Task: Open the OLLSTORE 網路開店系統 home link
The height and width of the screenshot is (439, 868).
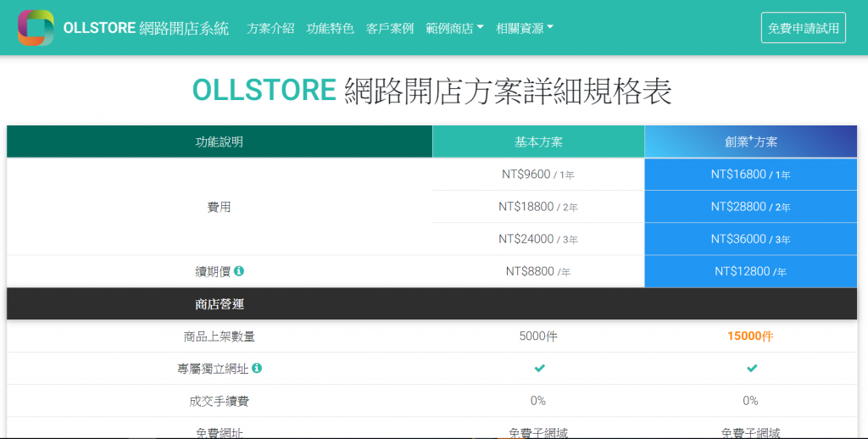Action: click(x=146, y=28)
